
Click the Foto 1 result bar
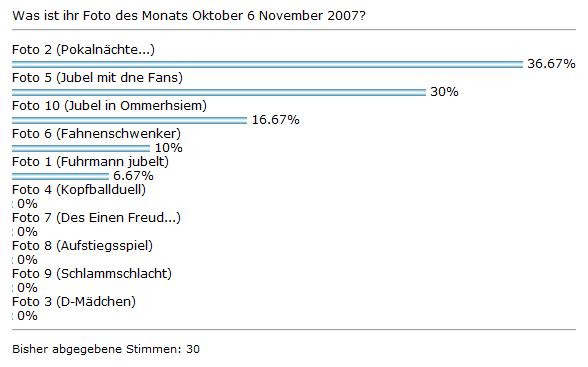click(x=60, y=176)
